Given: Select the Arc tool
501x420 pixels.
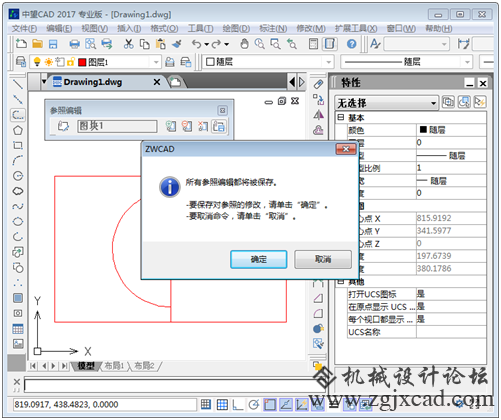Looking at the screenshot, I should pos(18,160).
